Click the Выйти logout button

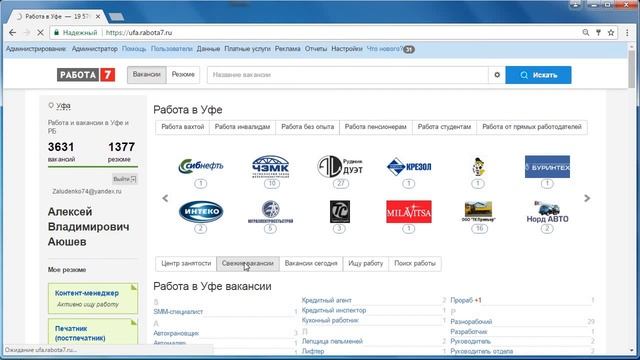click(x=124, y=179)
